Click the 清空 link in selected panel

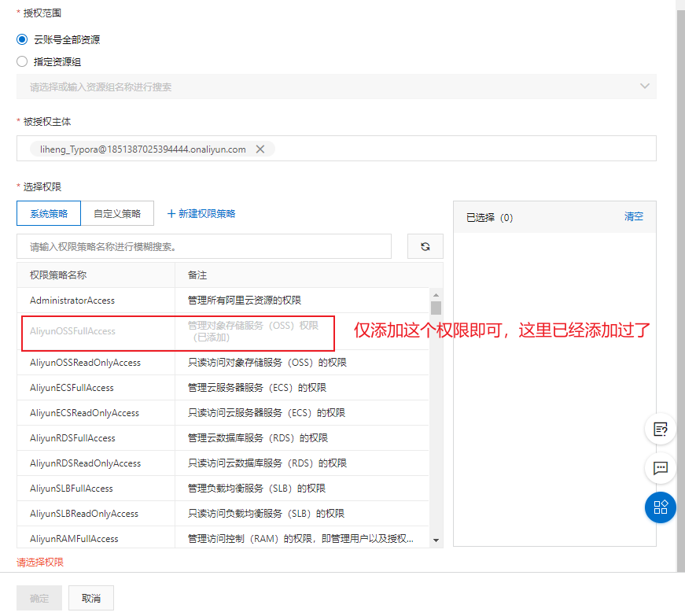(633, 216)
